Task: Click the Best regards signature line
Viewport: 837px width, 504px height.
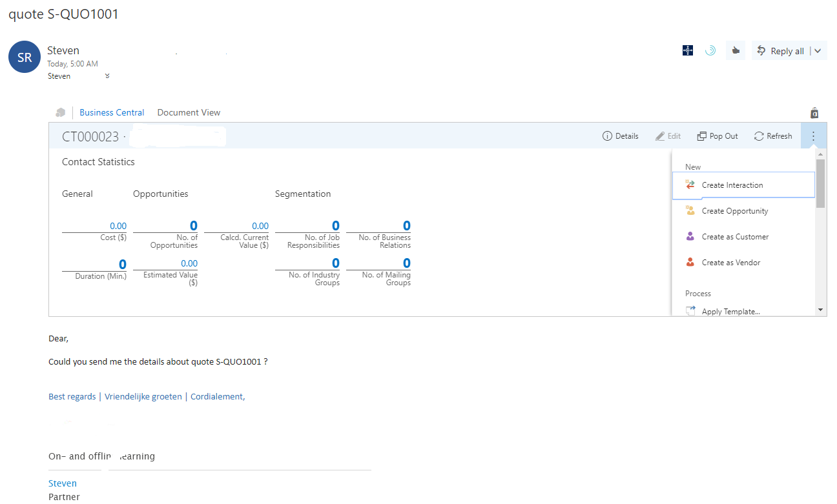Action: coord(147,397)
